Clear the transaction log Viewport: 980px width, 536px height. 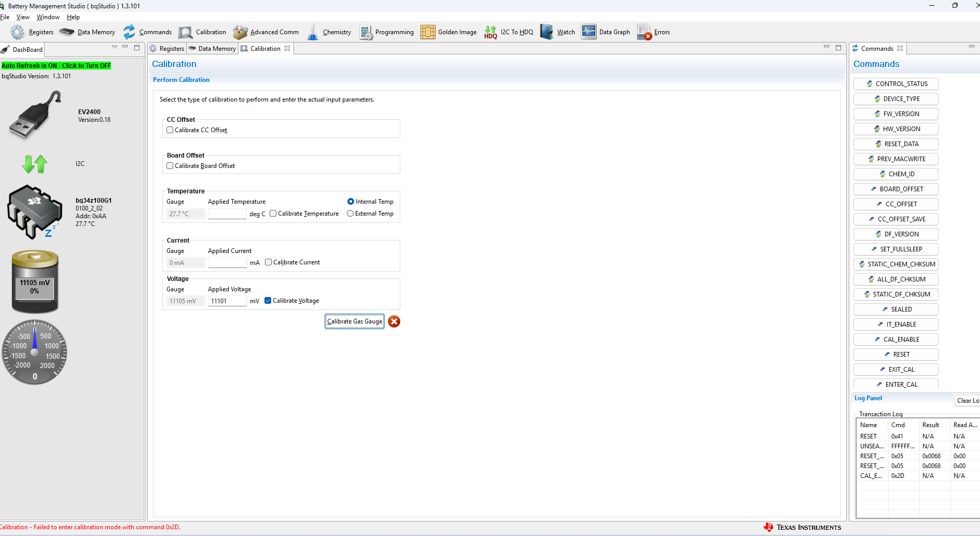coord(968,401)
